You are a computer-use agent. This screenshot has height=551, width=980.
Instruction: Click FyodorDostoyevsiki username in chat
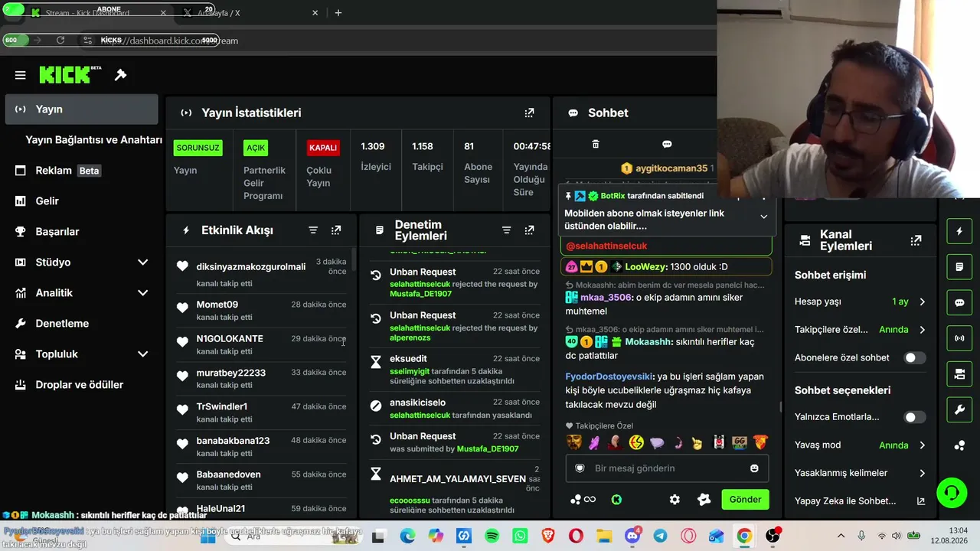(609, 377)
